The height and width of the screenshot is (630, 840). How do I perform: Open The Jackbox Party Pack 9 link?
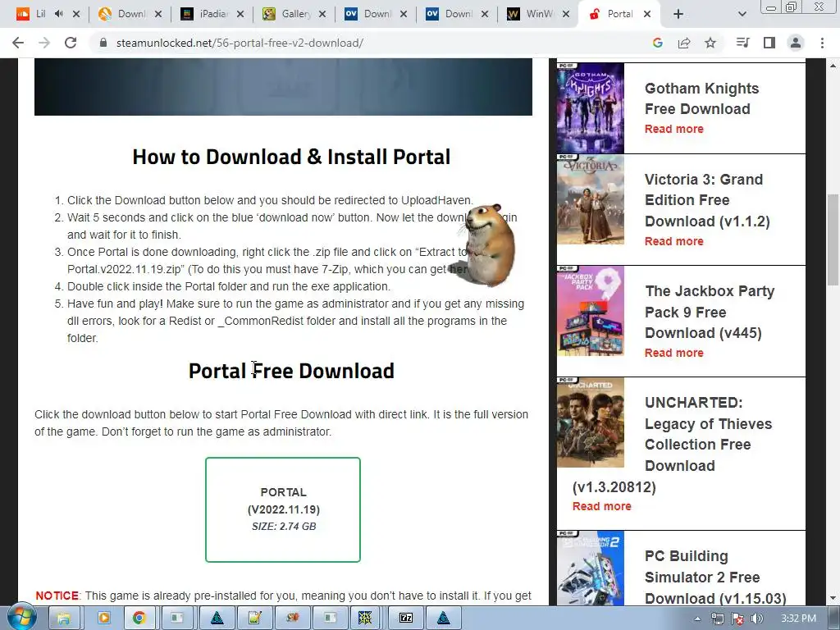(710, 312)
